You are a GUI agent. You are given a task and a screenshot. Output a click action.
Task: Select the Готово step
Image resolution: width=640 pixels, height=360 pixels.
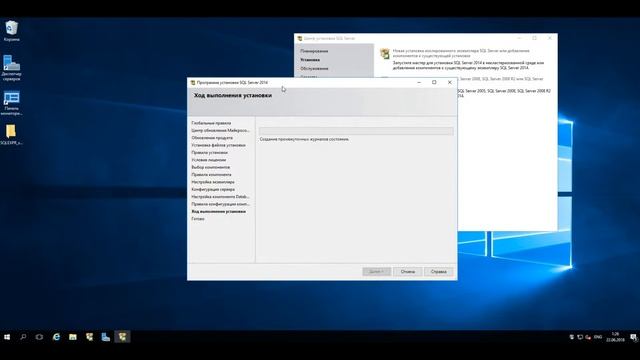coord(198,219)
